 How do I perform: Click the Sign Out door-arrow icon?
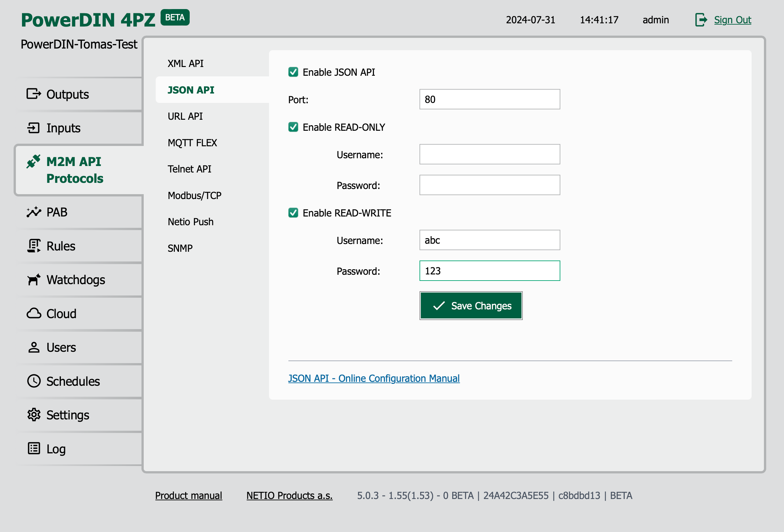[x=701, y=20]
